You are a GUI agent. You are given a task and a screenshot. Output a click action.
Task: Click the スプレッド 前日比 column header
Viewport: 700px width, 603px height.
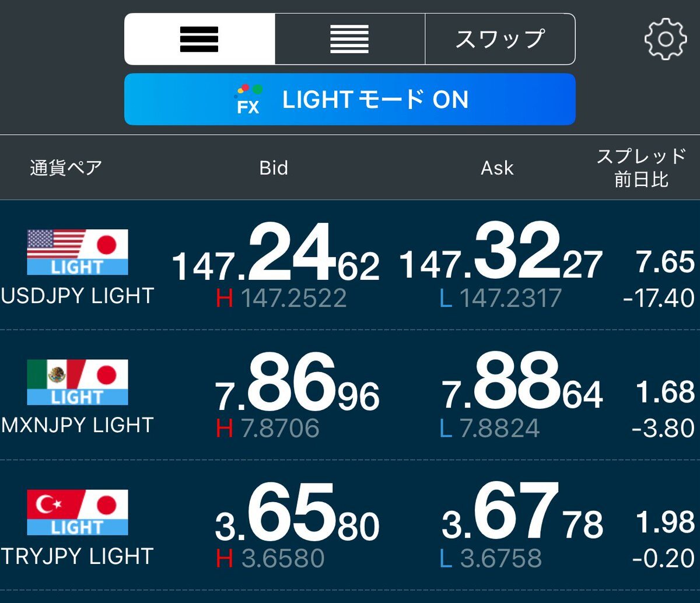[x=641, y=168]
